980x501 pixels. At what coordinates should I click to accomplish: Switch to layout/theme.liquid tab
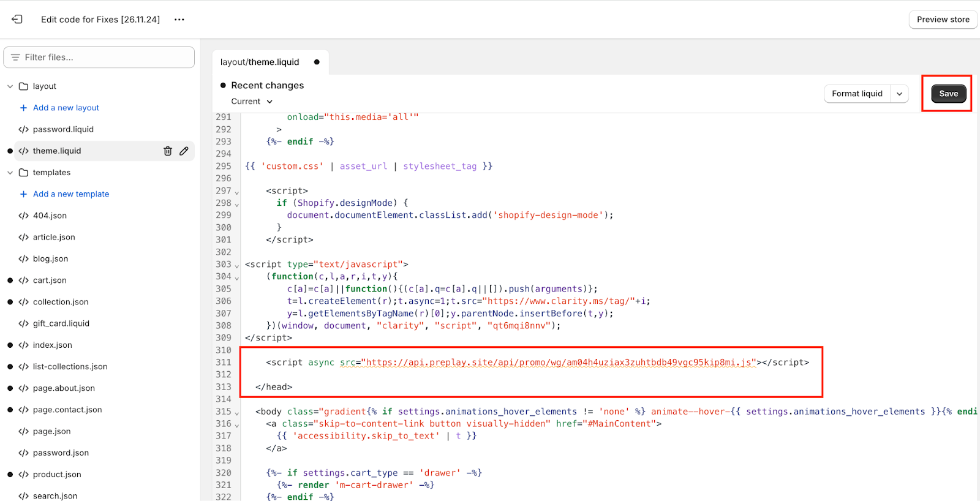pyautogui.click(x=260, y=62)
